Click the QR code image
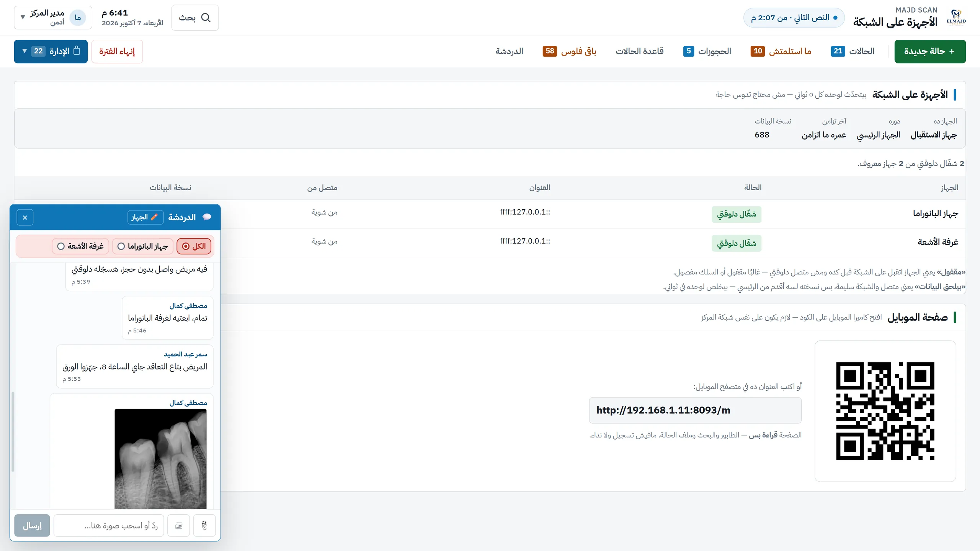Image resolution: width=980 pixels, height=551 pixels. click(885, 411)
